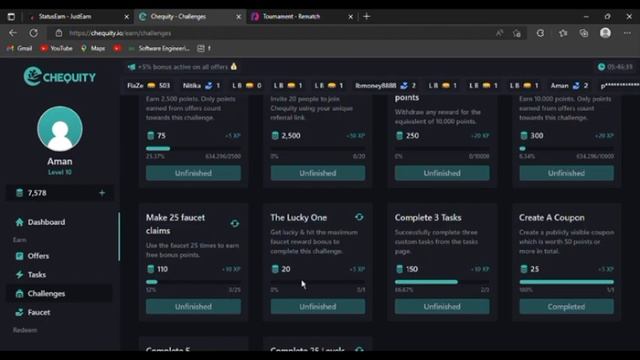Switch to the Chequity - Challenges tab
Image resolution: width=640 pixels, height=360 pixels.
[x=189, y=17]
